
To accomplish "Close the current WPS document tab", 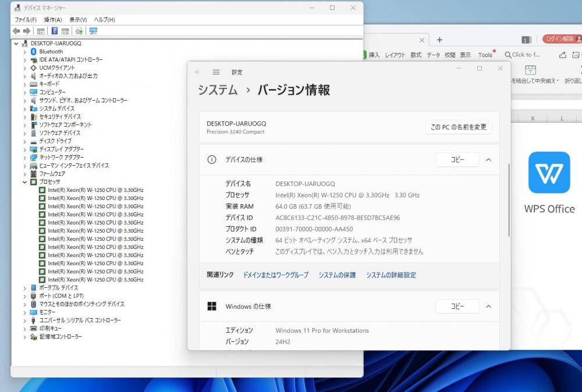I will pyautogui.click(x=421, y=40).
